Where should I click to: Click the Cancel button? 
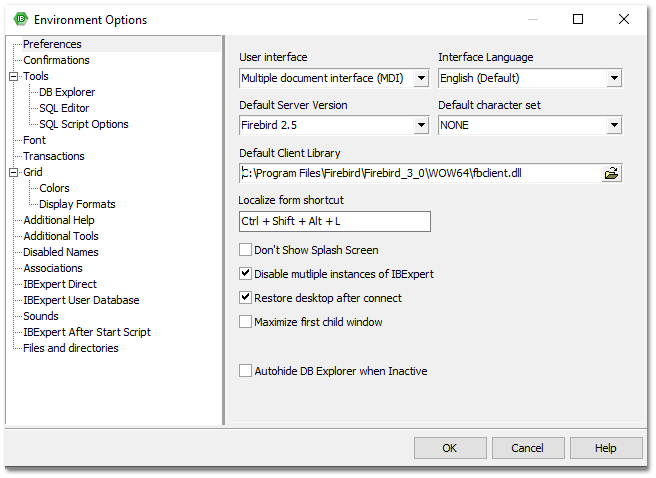528,448
